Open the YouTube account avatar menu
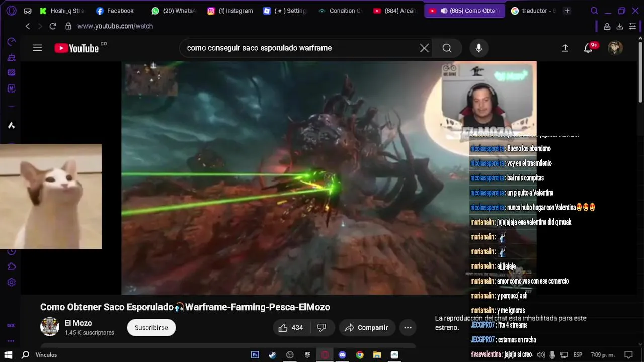This screenshot has width=644, height=362. pos(615,48)
